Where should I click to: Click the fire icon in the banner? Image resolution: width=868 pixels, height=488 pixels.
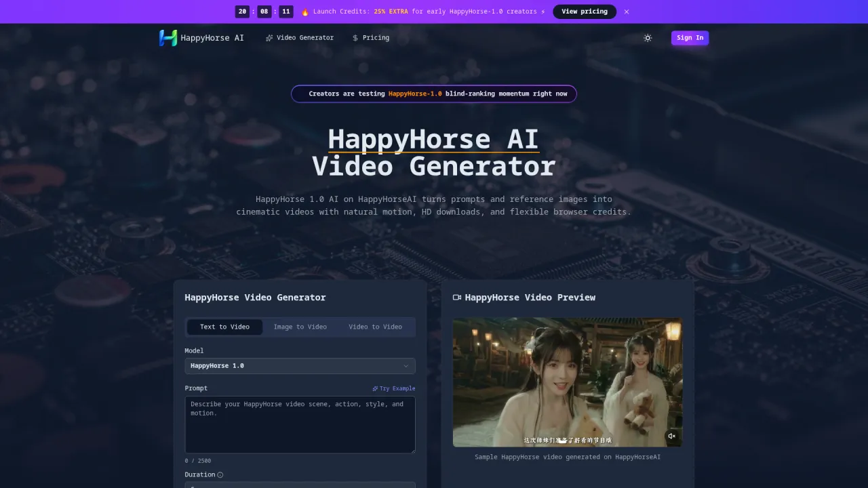pos(305,12)
